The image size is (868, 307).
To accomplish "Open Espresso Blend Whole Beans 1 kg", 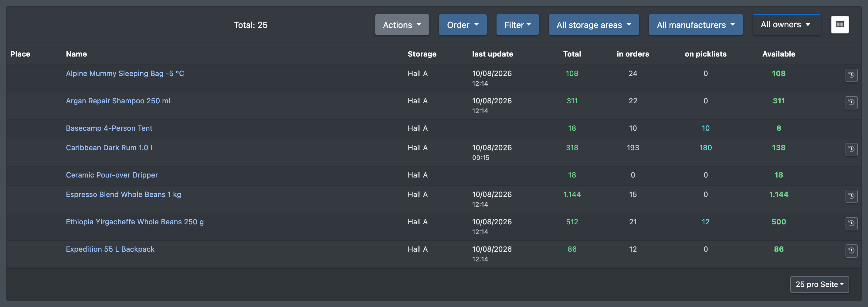I will [x=124, y=194].
